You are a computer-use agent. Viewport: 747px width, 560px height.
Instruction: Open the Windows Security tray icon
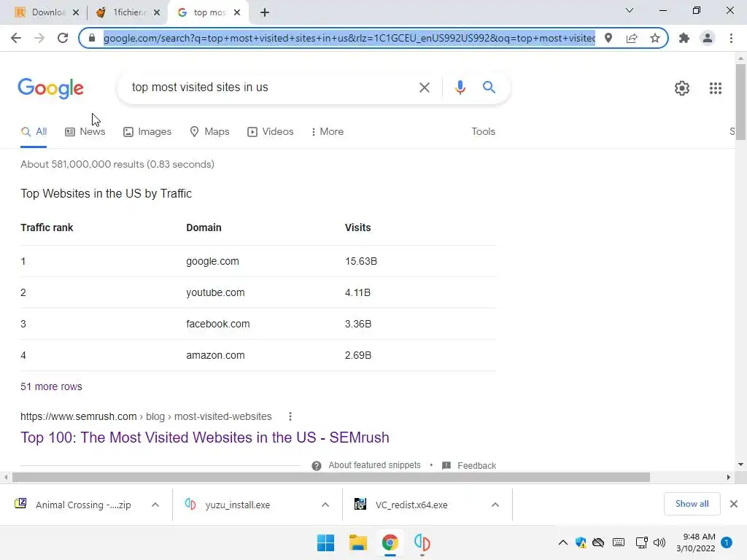click(x=580, y=542)
